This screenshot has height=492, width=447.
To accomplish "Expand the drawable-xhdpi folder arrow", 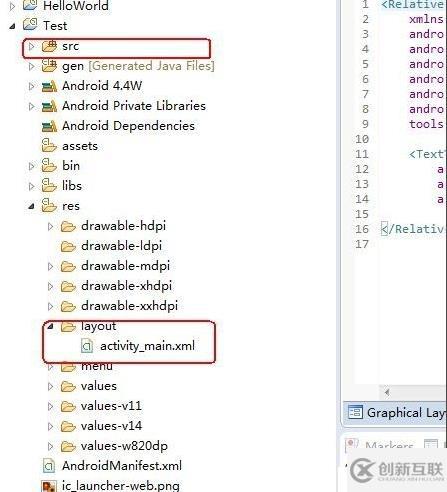I will click(50, 286).
